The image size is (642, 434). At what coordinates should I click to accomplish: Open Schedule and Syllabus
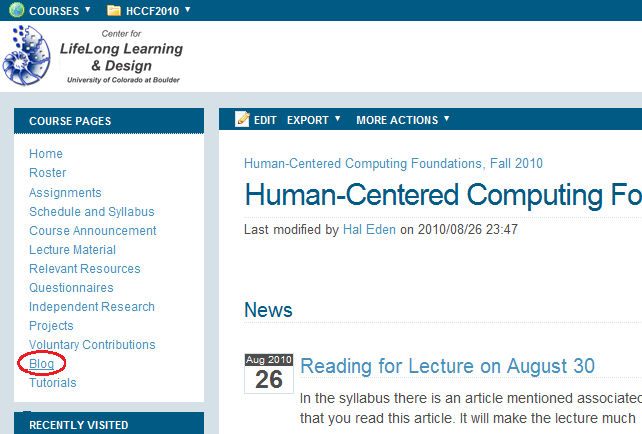click(x=92, y=212)
